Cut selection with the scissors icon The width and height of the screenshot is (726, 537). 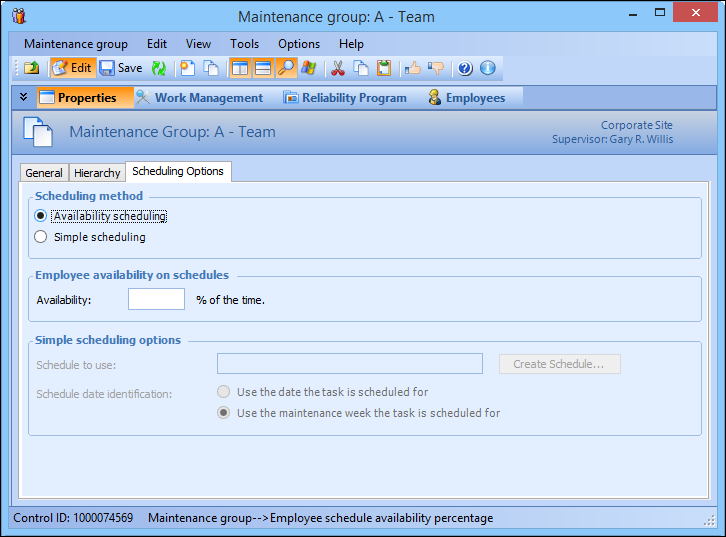(338, 68)
